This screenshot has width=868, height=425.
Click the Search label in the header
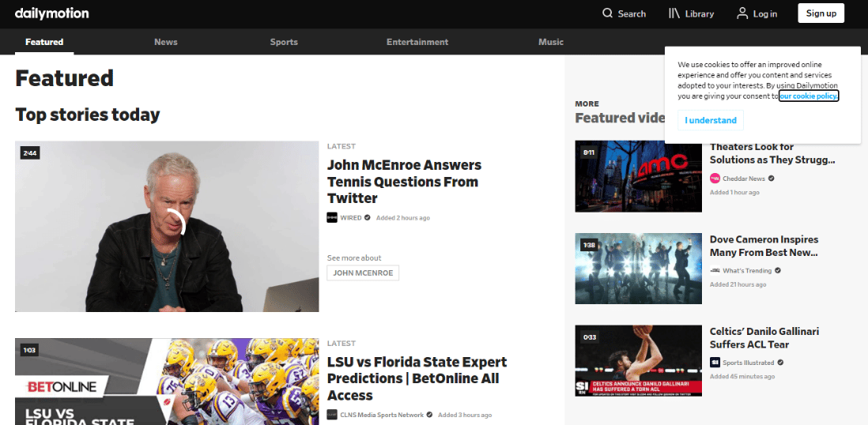pos(632,14)
